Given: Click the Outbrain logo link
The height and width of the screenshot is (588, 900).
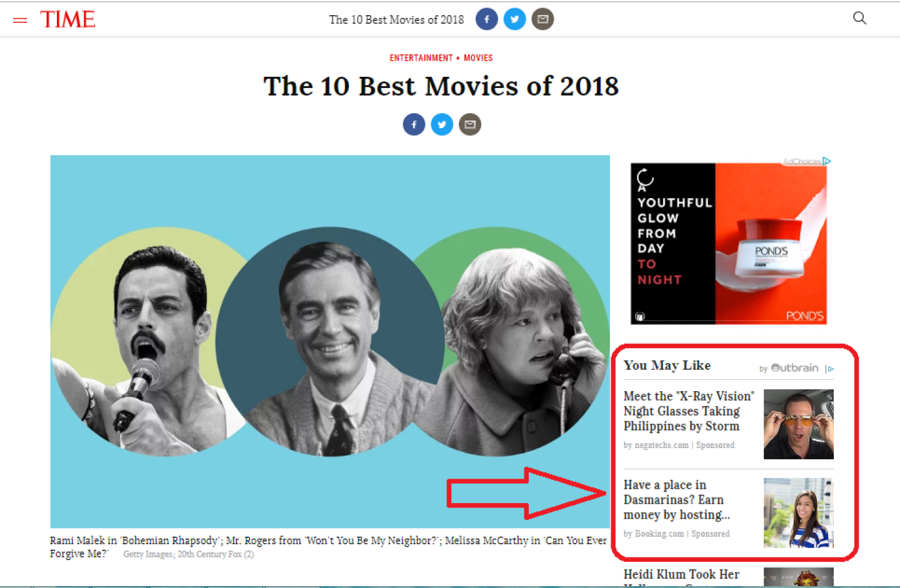Looking at the screenshot, I should coord(794,368).
